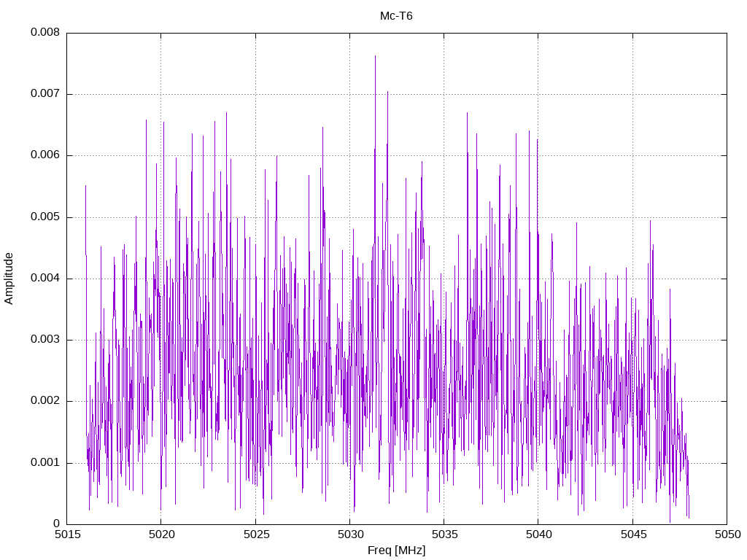Click the y-axis tick value 0.001
Screen dimensions: 747x560
[45, 462]
